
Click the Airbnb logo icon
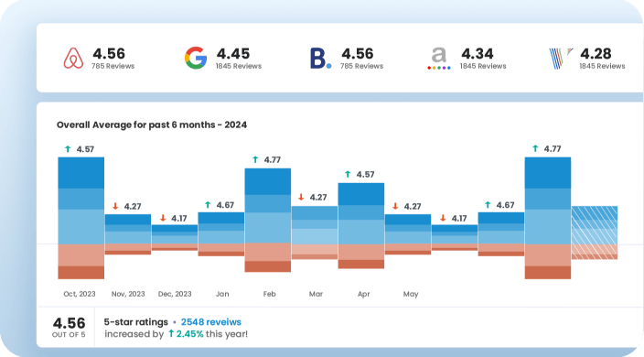point(73,58)
